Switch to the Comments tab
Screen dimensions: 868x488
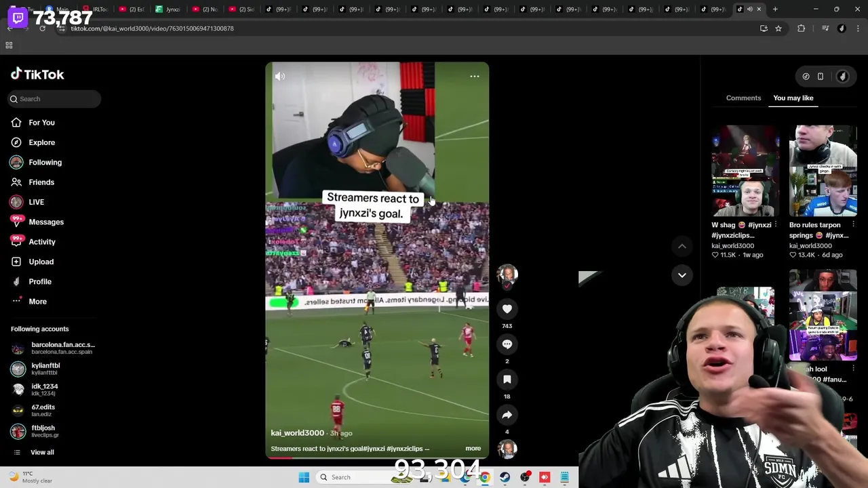(743, 98)
